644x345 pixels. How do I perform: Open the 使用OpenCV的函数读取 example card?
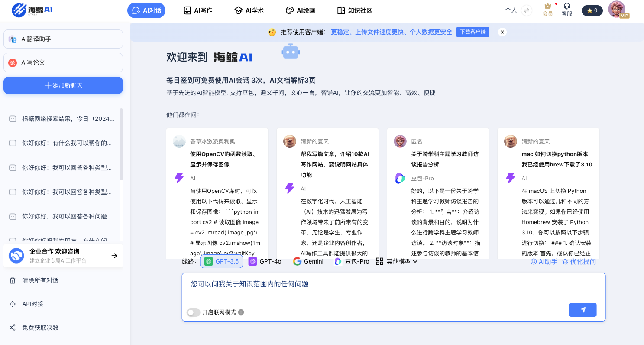point(217,193)
